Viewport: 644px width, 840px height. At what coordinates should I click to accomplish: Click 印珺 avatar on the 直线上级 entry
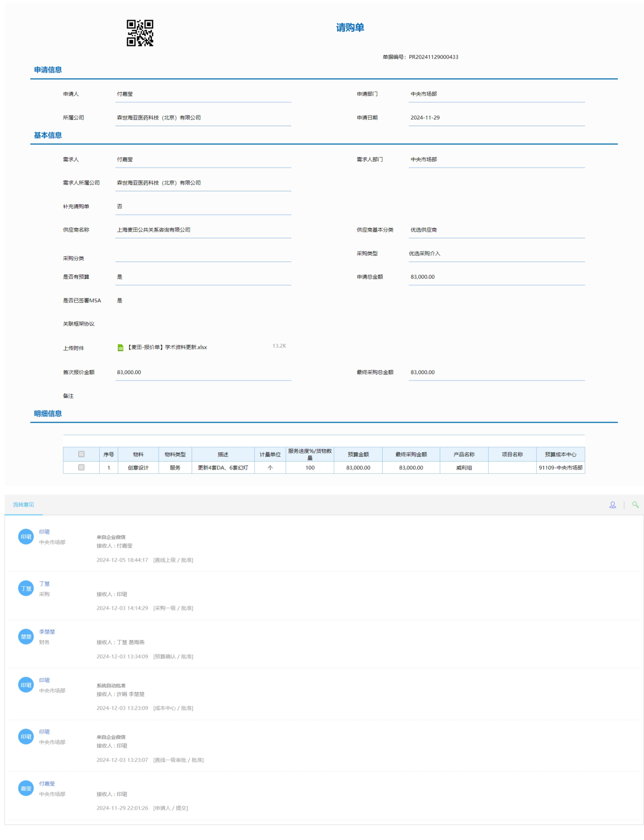[x=26, y=537]
